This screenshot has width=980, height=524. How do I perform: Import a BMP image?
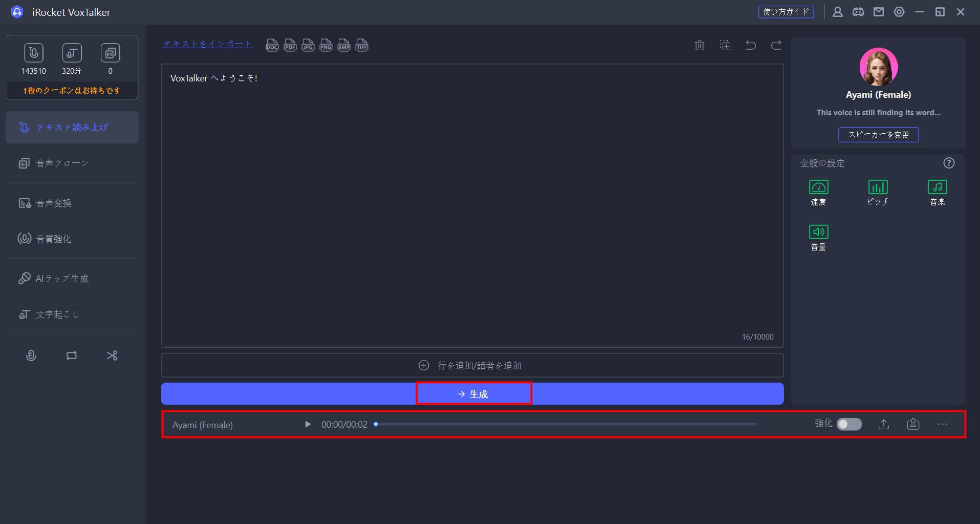344,46
